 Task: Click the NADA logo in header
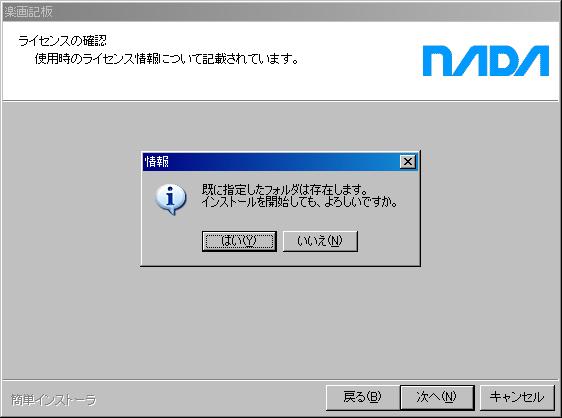click(x=486, y=61)
